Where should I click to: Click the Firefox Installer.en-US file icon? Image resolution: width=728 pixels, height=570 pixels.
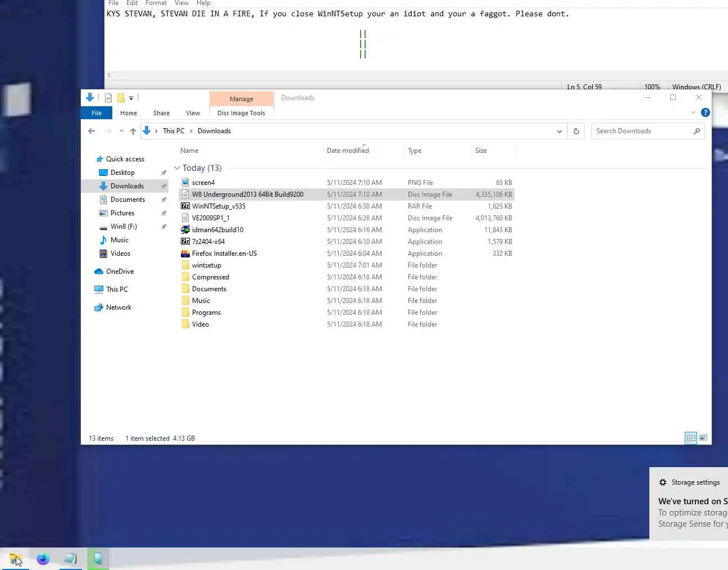click(x=185, y=253)
